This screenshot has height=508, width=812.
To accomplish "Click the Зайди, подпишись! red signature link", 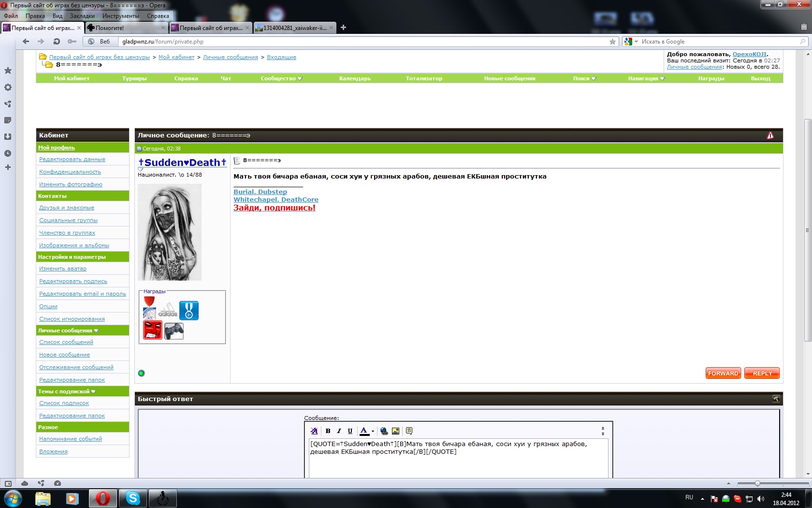I will click(x=274, y=208).
